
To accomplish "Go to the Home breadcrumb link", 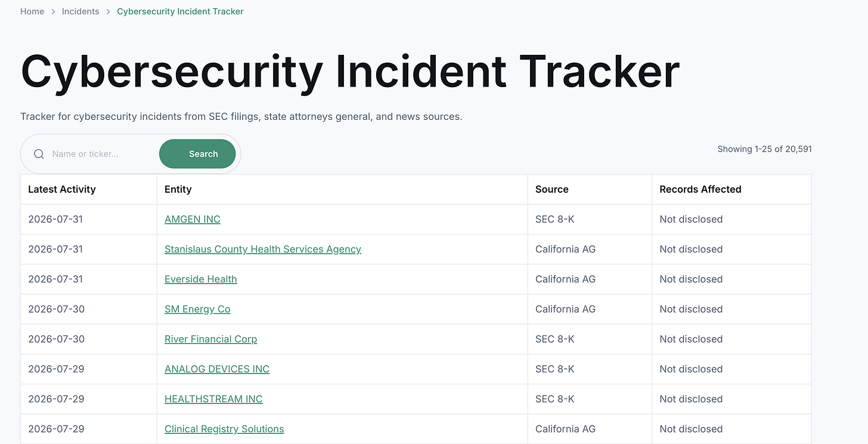I will (x=32, y=11).
